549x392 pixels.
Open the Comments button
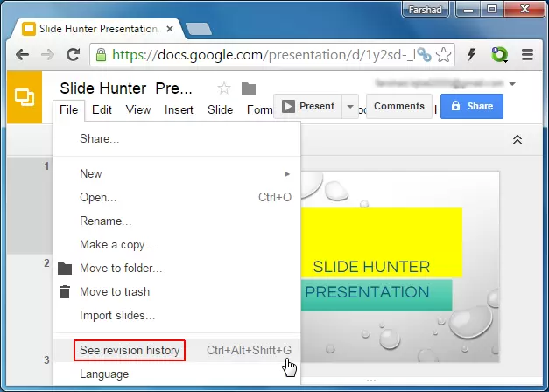399,106
